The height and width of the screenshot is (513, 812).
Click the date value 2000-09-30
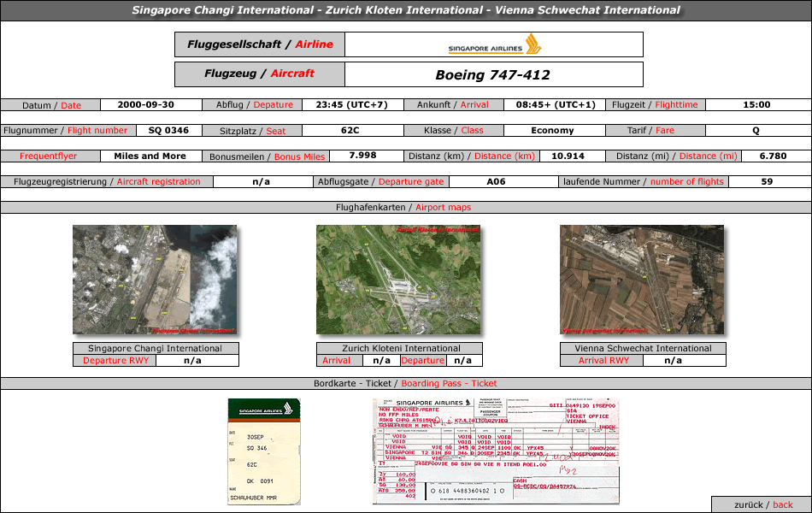pyautogui.click(x=145, y=104)
